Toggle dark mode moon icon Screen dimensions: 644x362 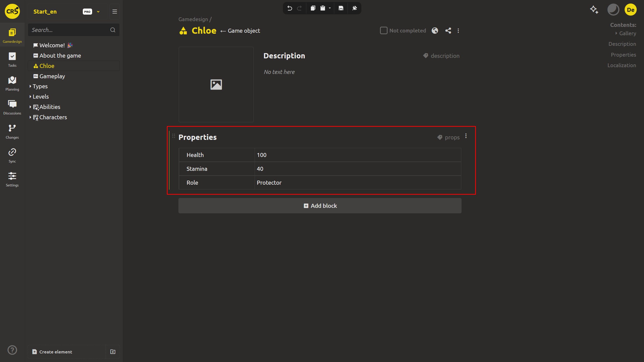(x=613, y=10)
